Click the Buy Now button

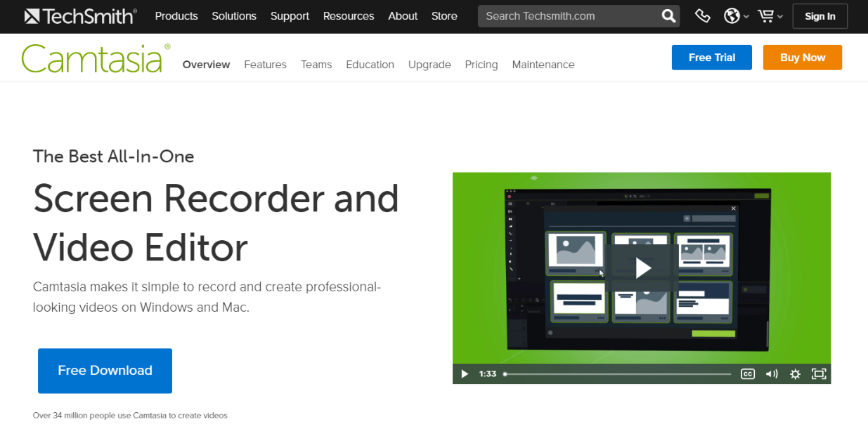click(x=803, y=58)
